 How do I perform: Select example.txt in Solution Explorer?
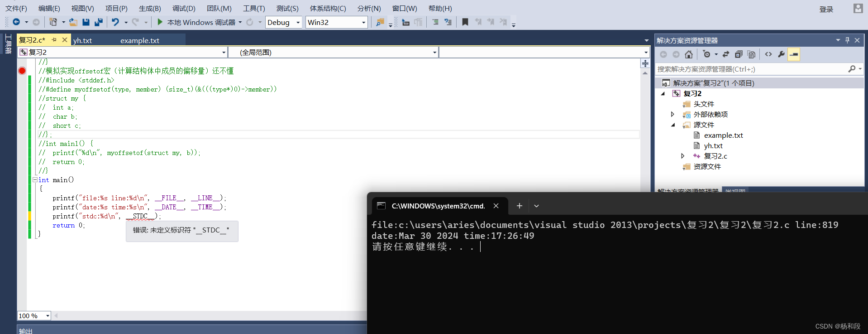(723, 135)
